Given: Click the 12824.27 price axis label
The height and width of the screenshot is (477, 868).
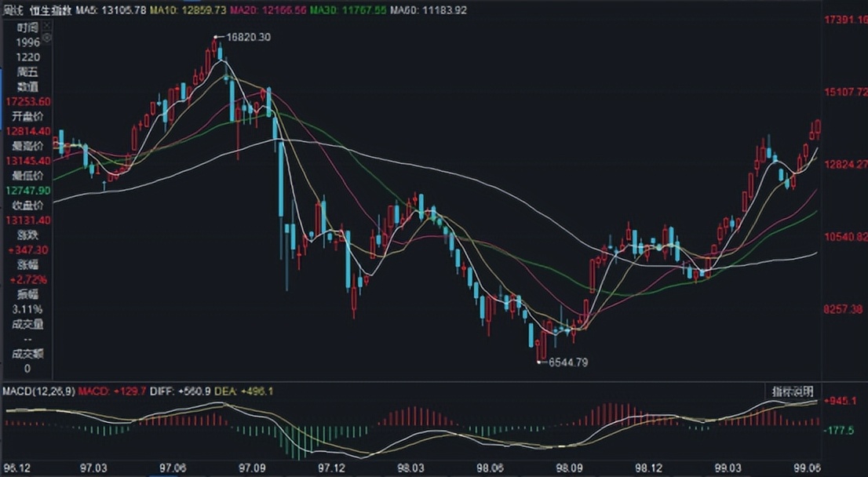Looking at the screenshot, I should click(x=846, y=164).
